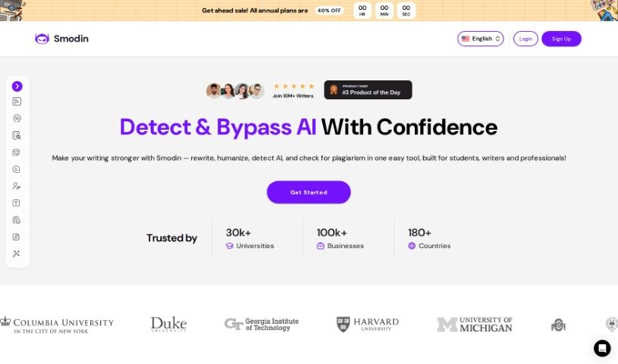Click the 'Detect & Bypass AI' heading

pyautogui.click(x=218, y=127)
